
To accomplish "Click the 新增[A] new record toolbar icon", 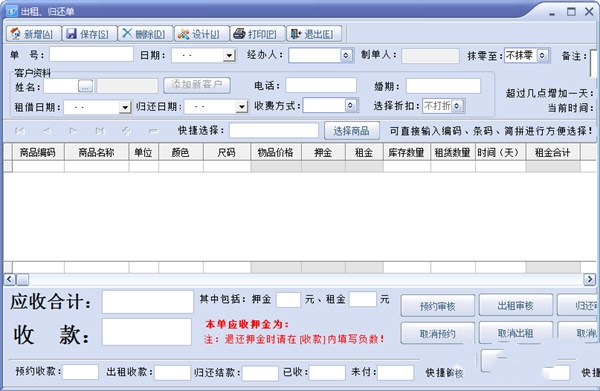I will [x=16, y=34].
